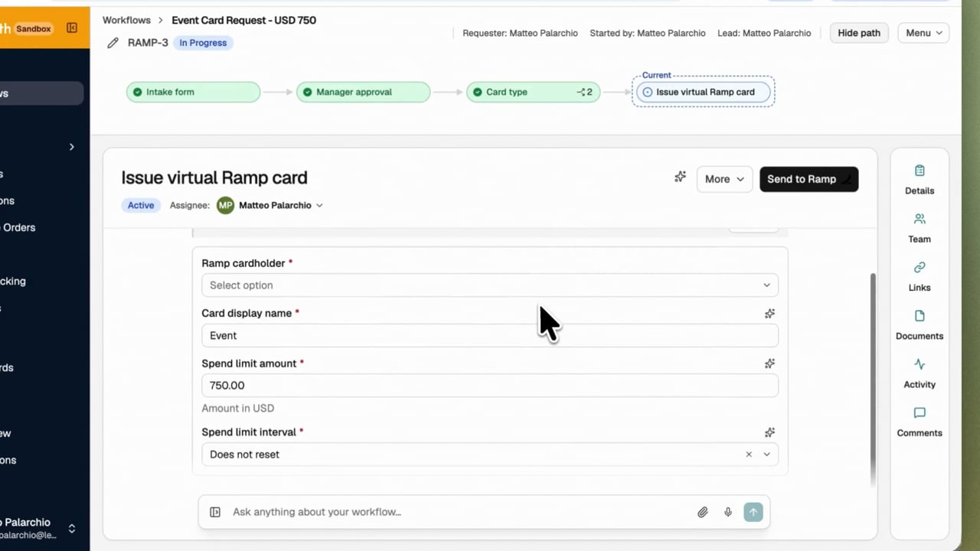This screenshot has height=551, width=980.
Task: Open the Links panel
Action: pos(920,276)
